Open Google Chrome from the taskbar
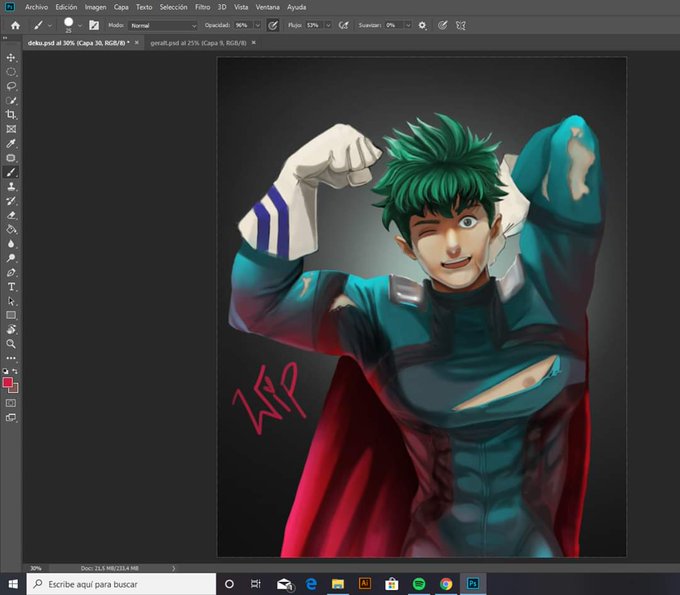The width and height of the screenshot is (680, 595). point(445,584)
